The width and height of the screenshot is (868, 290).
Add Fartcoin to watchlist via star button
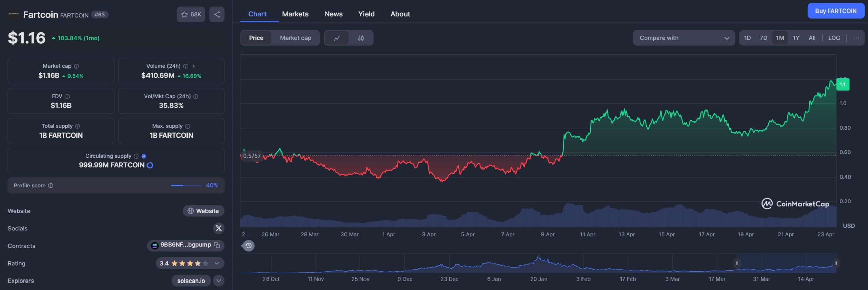tap(191, 14)
